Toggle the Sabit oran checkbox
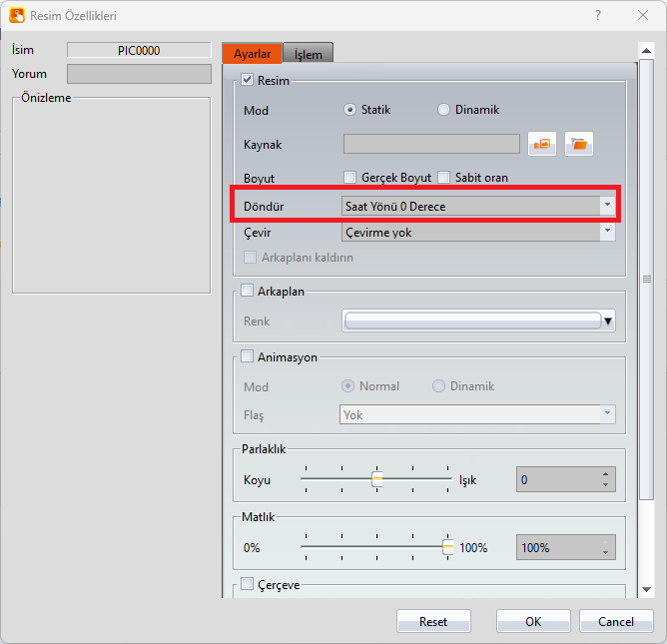667x644 pixels. tap(445, 177)
